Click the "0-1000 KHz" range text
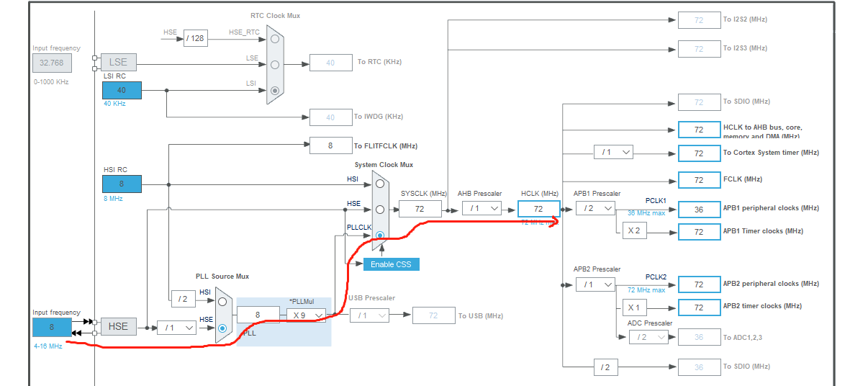This screenshot has width=868, height=386. point(51,82)
